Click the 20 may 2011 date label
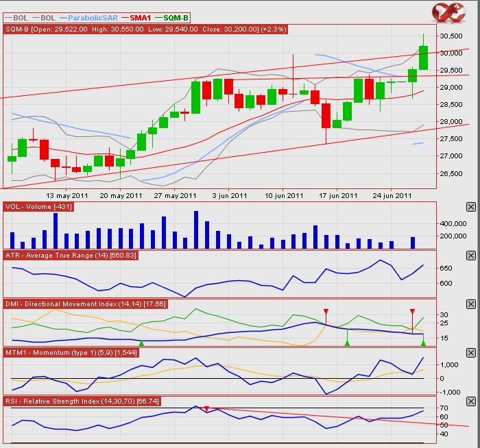 pyautogui.click(x=121, y=195)
